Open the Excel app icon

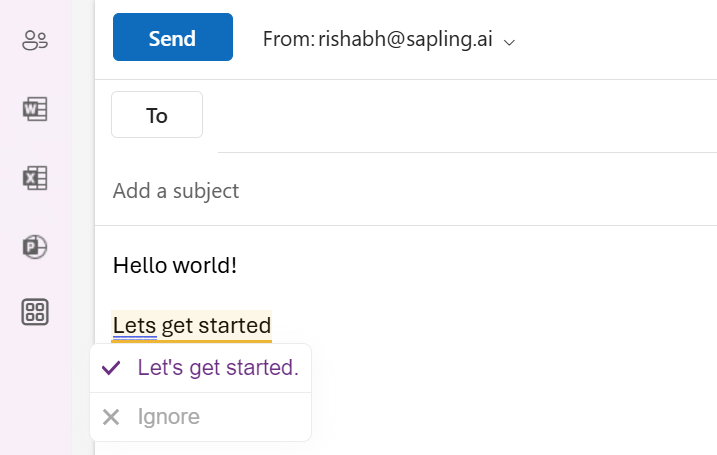35,178
